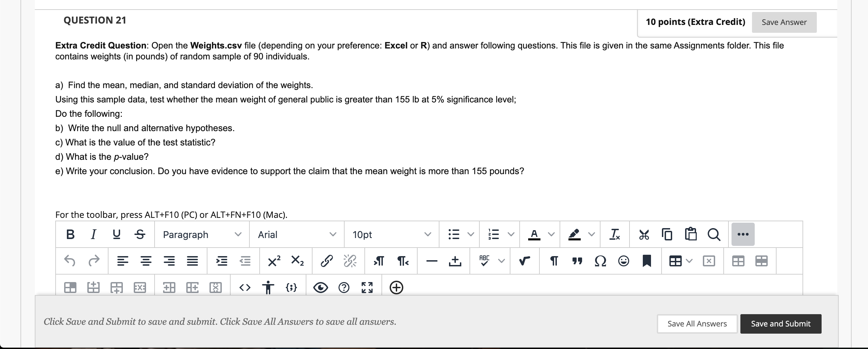
Task: Insert a table
Action: coord(676,261)
